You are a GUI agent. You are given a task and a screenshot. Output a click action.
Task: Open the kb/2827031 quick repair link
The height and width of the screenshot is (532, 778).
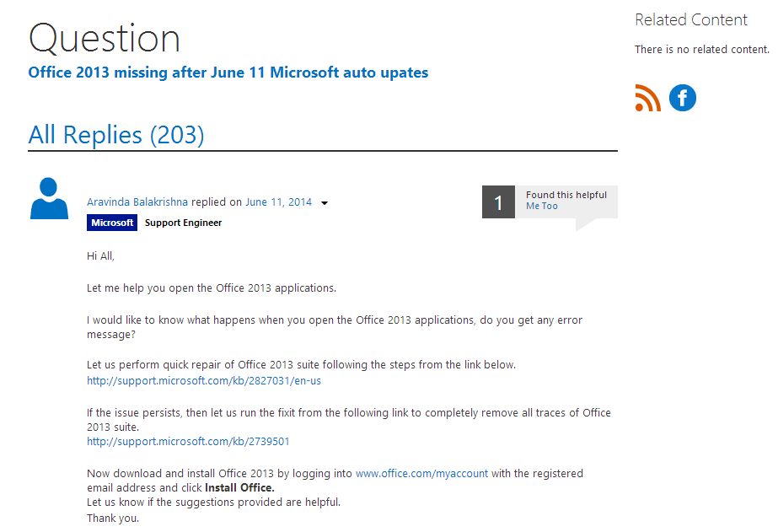pos(204,380)
